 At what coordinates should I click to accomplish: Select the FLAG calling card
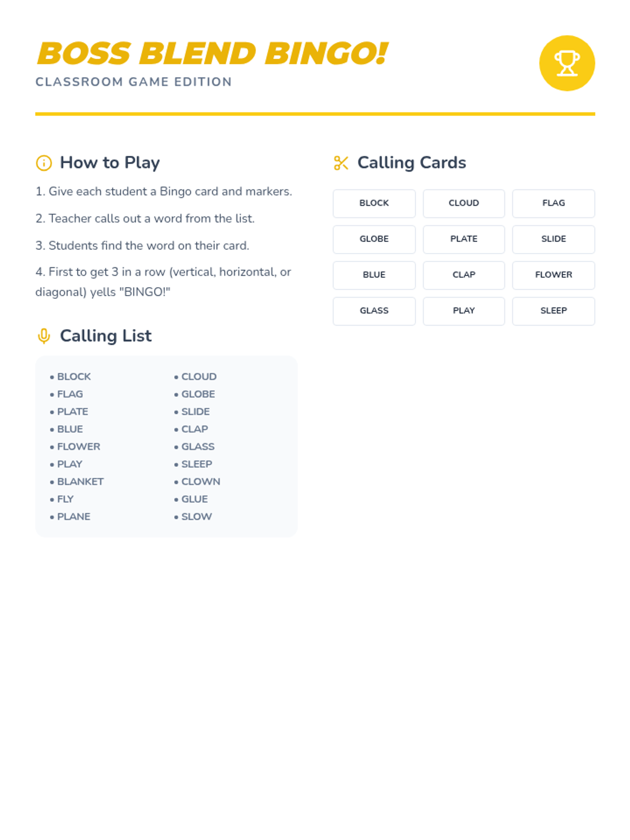click(x=553, y=203)
